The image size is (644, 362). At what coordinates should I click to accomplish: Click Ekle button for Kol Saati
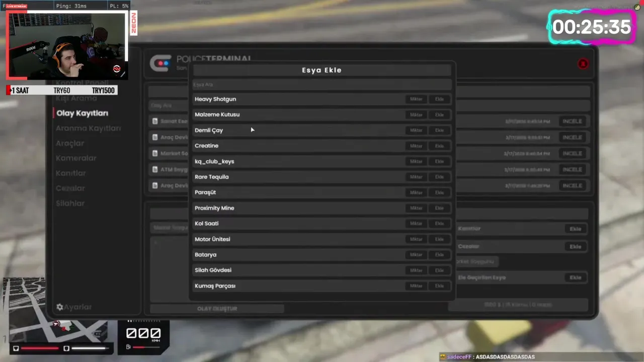tap(439, 224)
